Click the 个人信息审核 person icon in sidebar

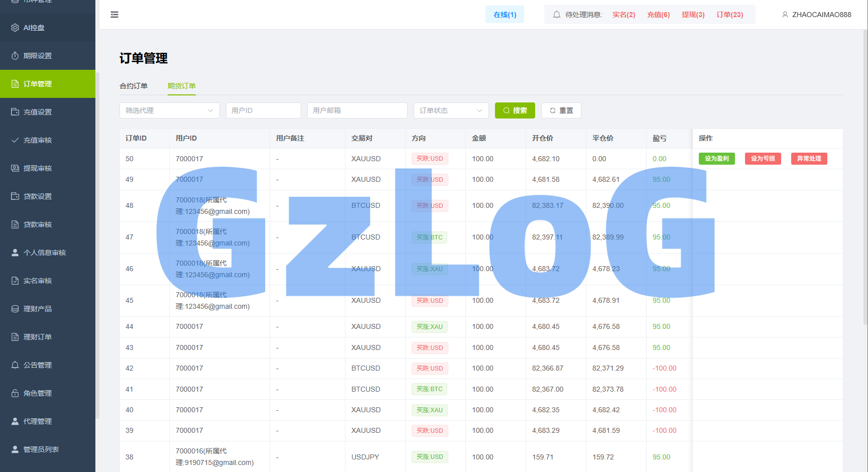[x=15, y=253]
